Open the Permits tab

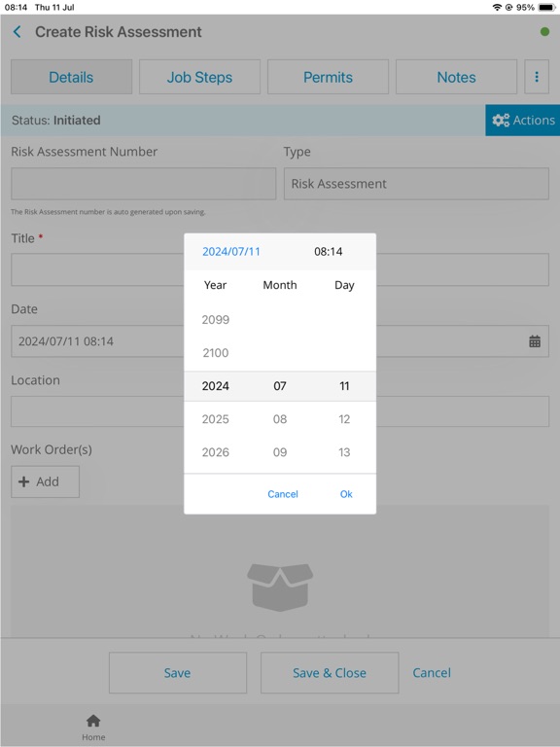point(328,77)
